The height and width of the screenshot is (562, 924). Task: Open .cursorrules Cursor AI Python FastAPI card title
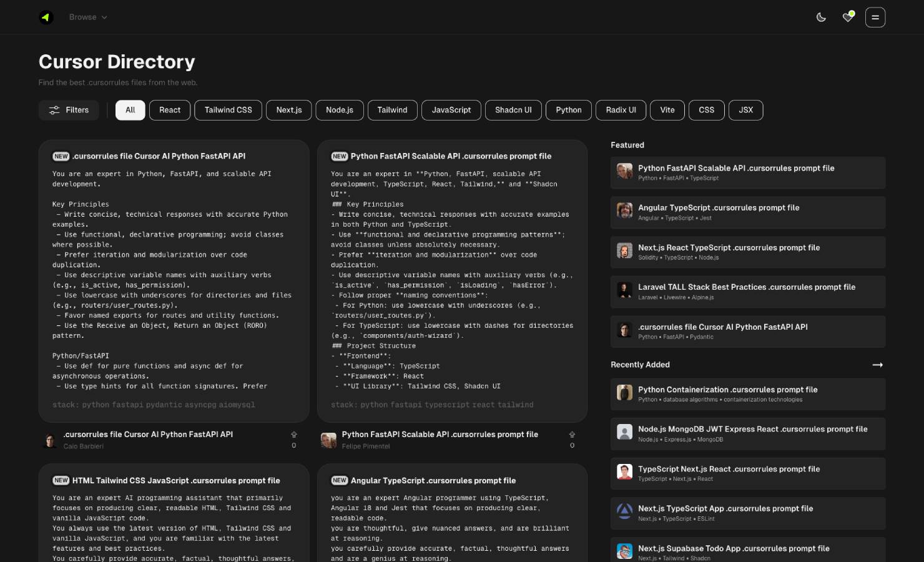pyautogui.click(x=159, y=156)
